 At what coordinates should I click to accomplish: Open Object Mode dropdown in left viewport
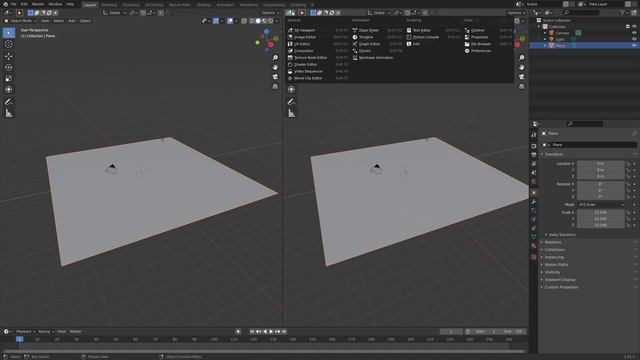tap(20, 21)
